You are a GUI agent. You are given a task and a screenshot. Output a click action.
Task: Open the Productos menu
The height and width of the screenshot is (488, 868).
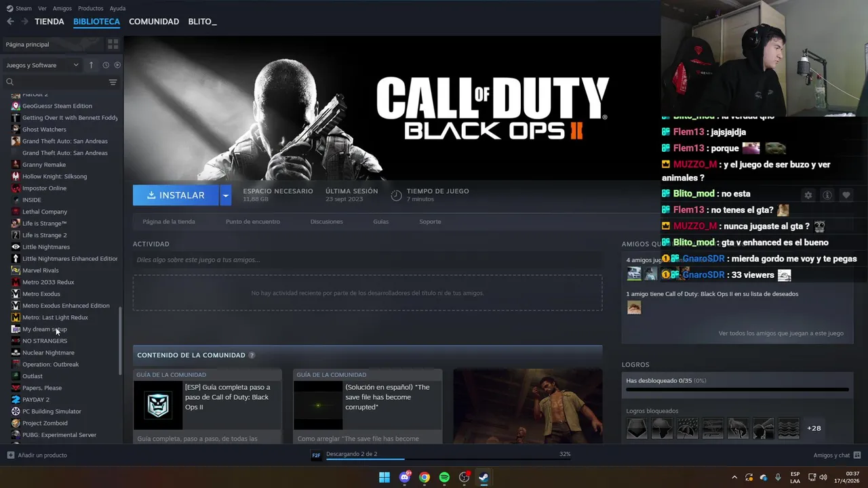(x=90, y=8)
